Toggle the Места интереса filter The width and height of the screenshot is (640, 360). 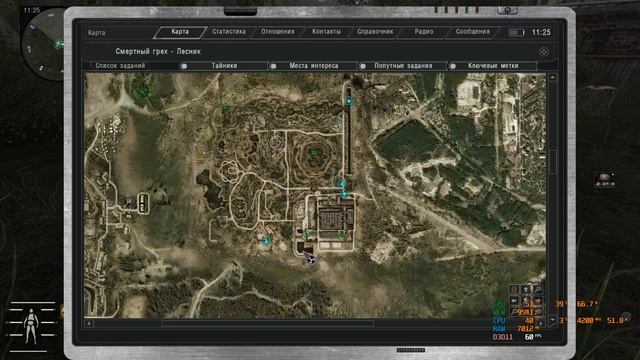313,66
